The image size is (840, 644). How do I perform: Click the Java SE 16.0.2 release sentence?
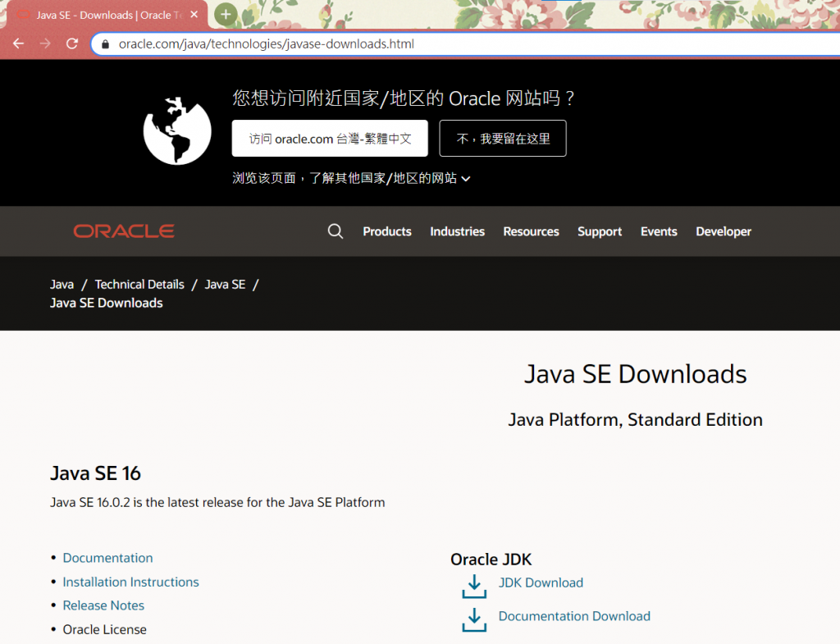[217, 503]
